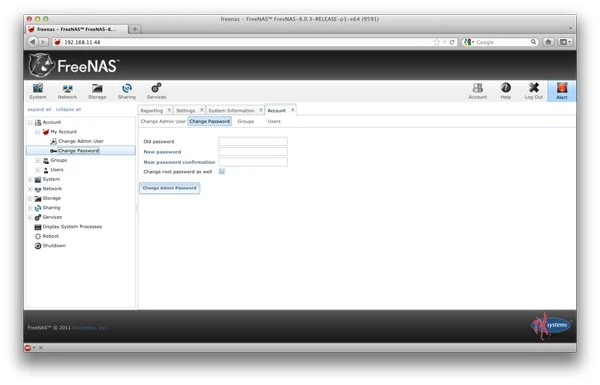The width and height of the screenshot is (600, 385).
Task: Open the Account toolbar icon at right
Action: (x=478, y=91)
